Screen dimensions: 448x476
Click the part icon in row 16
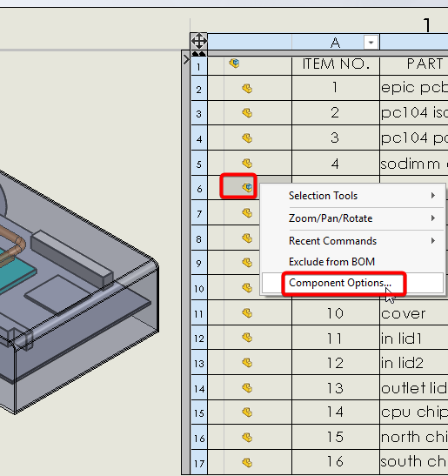247,438
